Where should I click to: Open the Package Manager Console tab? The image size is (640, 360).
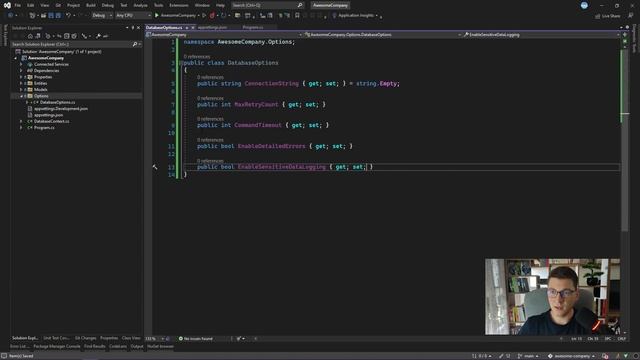57,346
